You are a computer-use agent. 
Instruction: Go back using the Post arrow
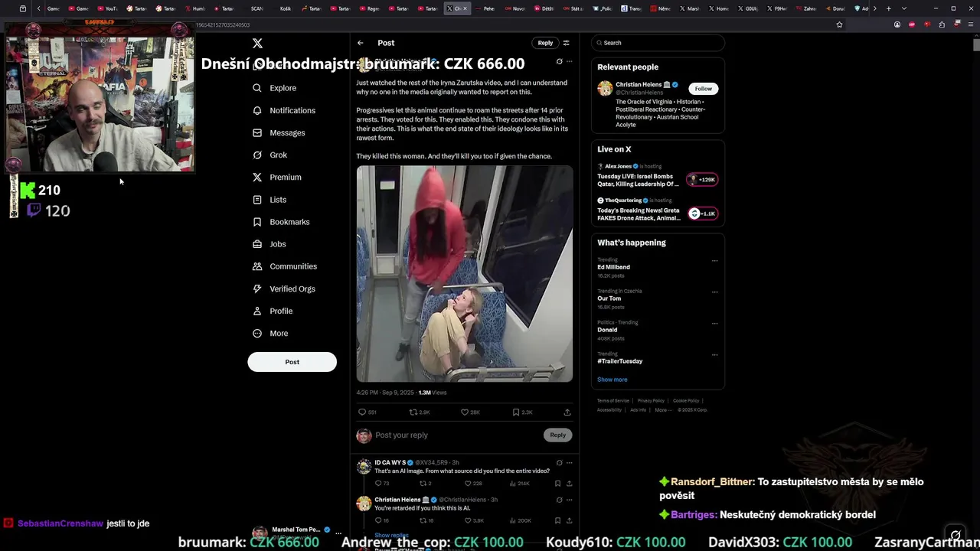(x=361, y=43)
